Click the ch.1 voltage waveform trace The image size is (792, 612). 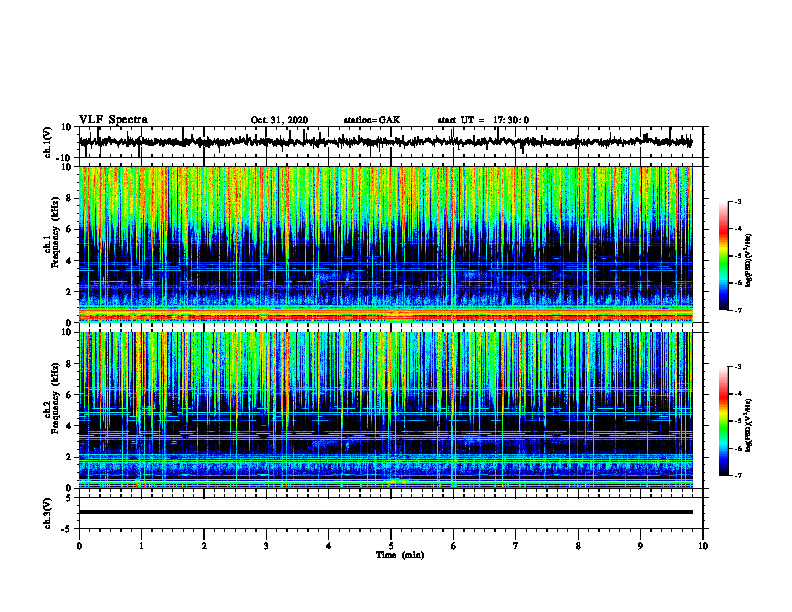point(385,142)
